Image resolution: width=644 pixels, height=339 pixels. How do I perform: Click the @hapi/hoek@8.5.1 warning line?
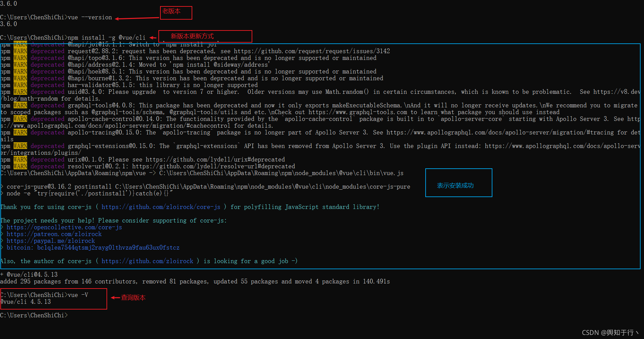(x=188, y=71)
